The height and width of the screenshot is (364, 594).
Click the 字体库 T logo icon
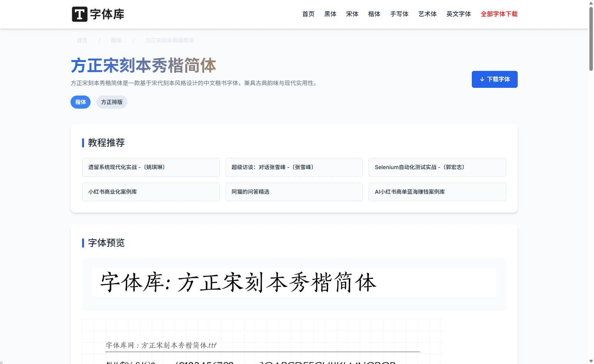80,14
